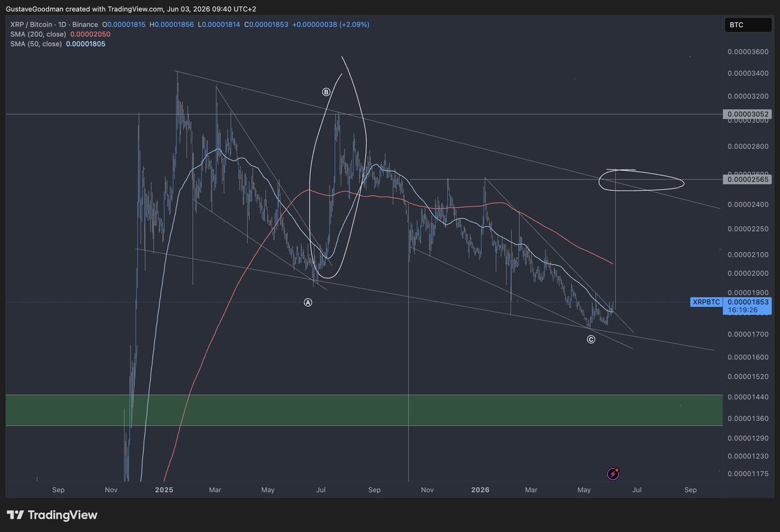
Task: Click the 16:19:26 bar countdown
Action: coord(743,310)
